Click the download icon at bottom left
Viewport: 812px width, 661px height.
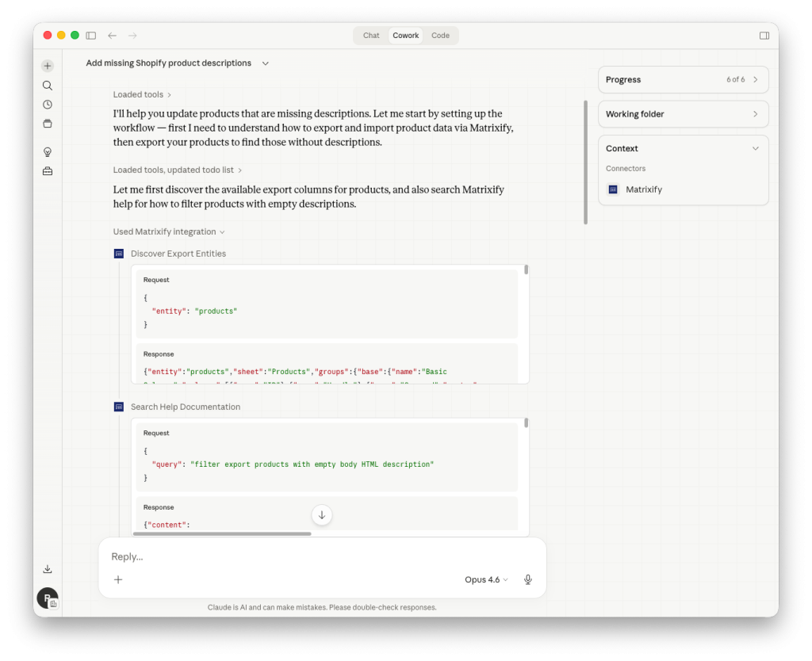pos(48,568)
